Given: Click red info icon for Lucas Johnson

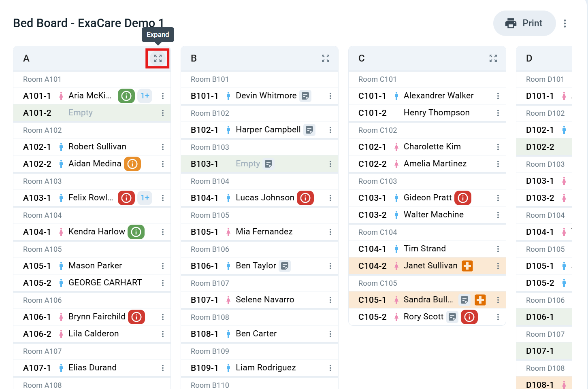Looking at the screenshot, I should tap(305, 198).
